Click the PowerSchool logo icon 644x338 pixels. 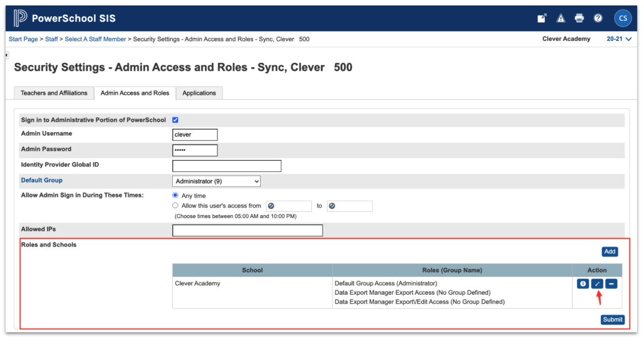click(x=20, y=17)
